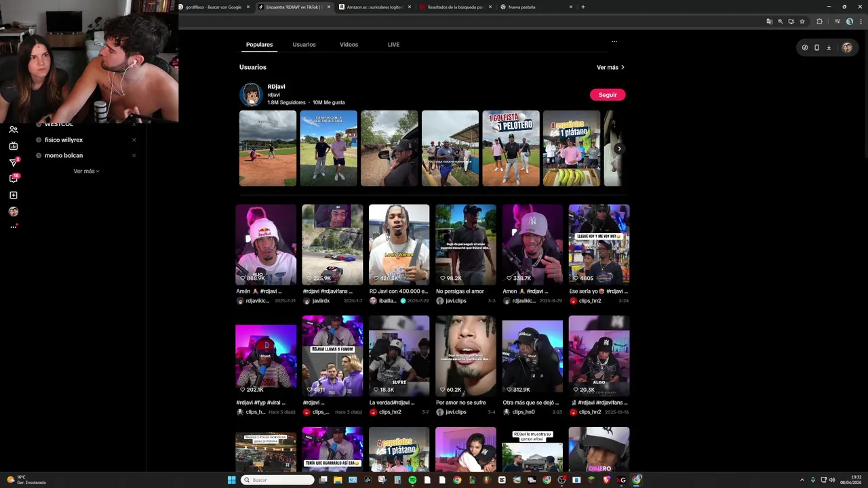Image resolution: width=868 pixels, height=488 pixels.
Task: Open video with 225.9K likes
Action: coord(332,245)
